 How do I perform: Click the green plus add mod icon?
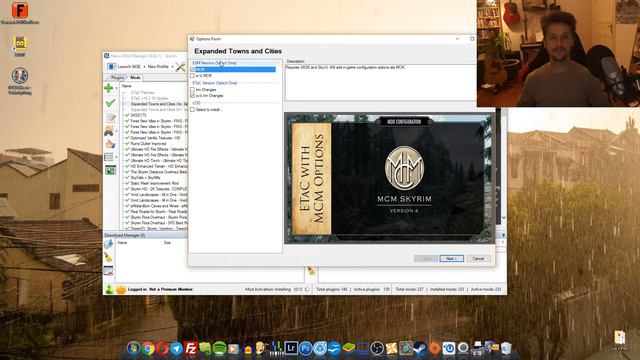109,88
